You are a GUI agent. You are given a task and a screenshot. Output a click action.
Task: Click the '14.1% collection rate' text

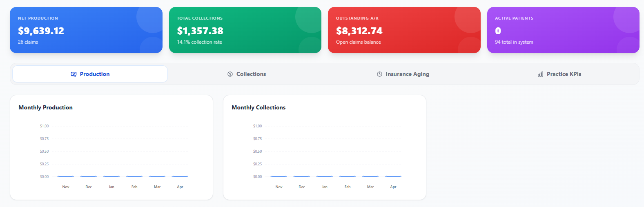200,42
